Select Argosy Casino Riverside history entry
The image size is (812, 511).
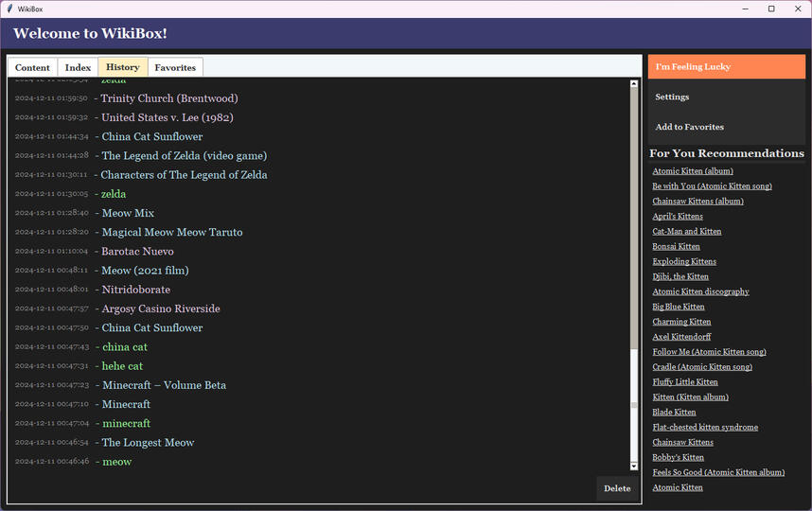point(160,308)
